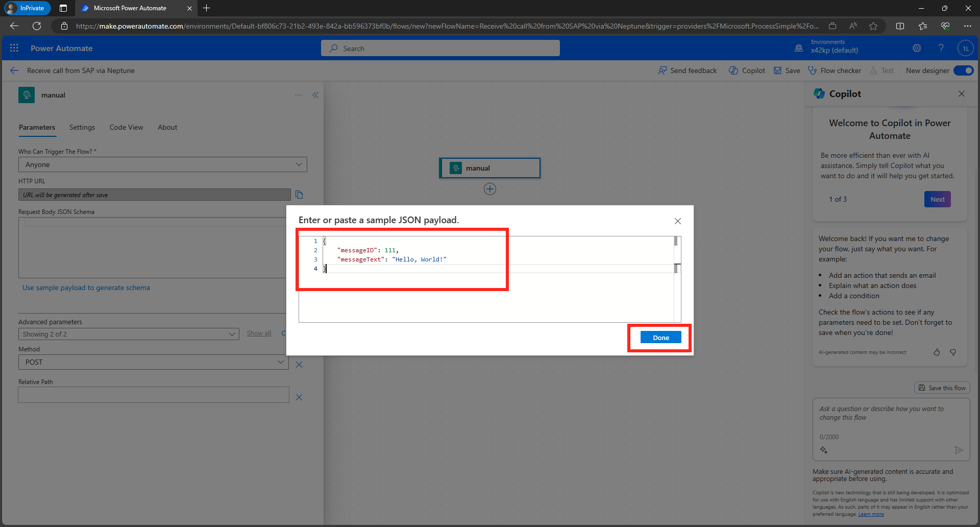Switch to the Parameters tab
Screen dimensions: 980x527
pos(37,127)
